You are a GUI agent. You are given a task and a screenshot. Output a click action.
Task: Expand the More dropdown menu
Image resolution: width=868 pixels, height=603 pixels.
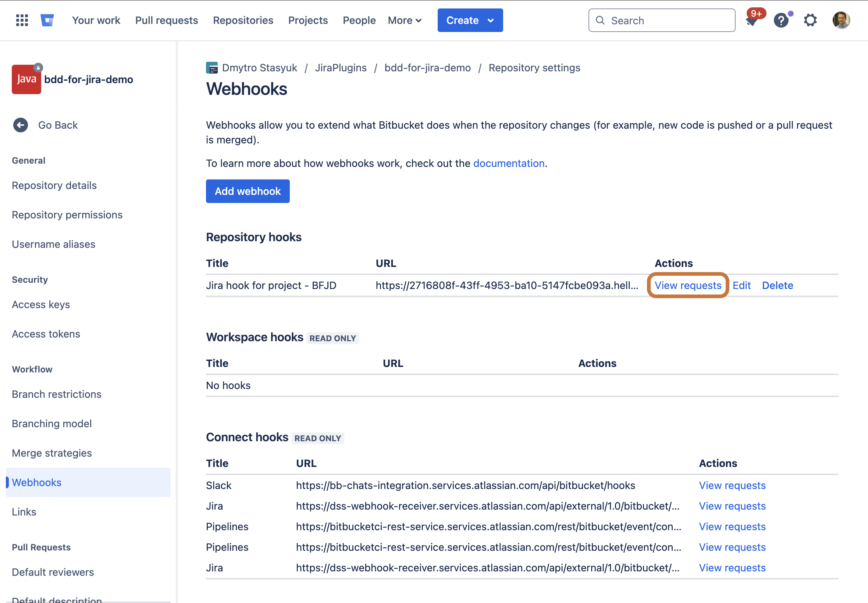[405, 20]
